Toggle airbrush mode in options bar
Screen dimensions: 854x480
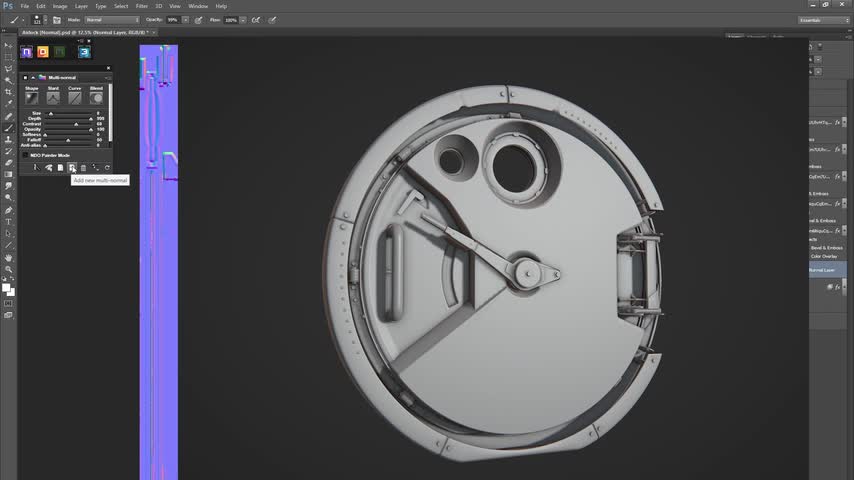pyautogui.click(x=255, y=20)
